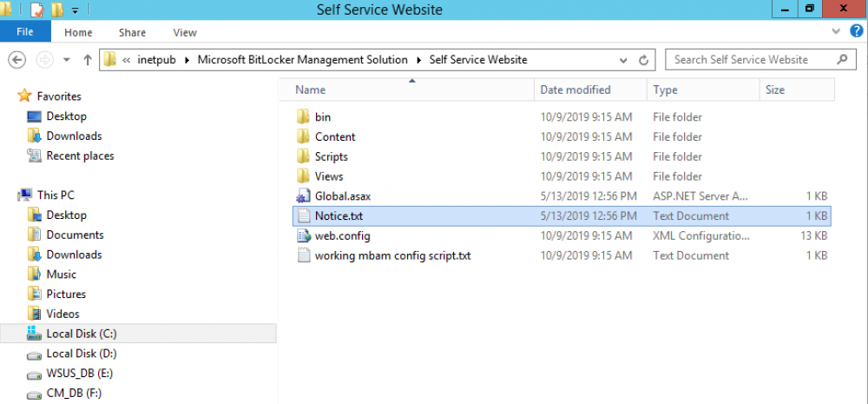Screen dimensions: 868x404
Task: Open Recent places in Favorites
Action: click(80, 156)
